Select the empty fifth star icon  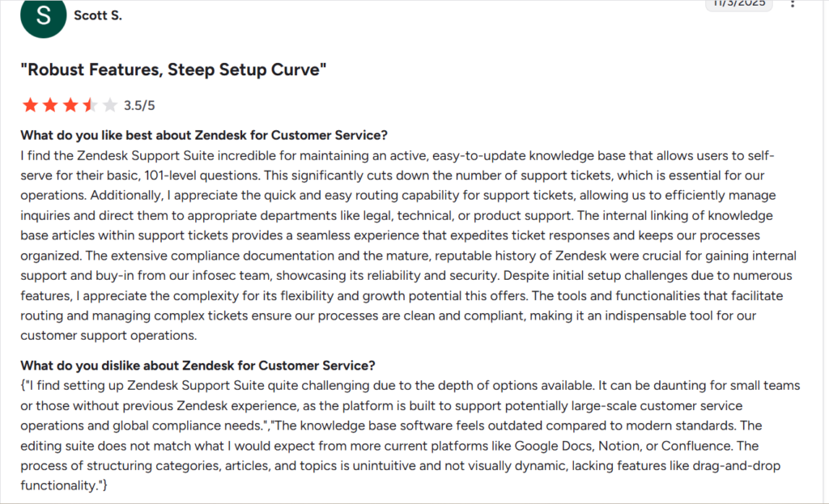111,104
